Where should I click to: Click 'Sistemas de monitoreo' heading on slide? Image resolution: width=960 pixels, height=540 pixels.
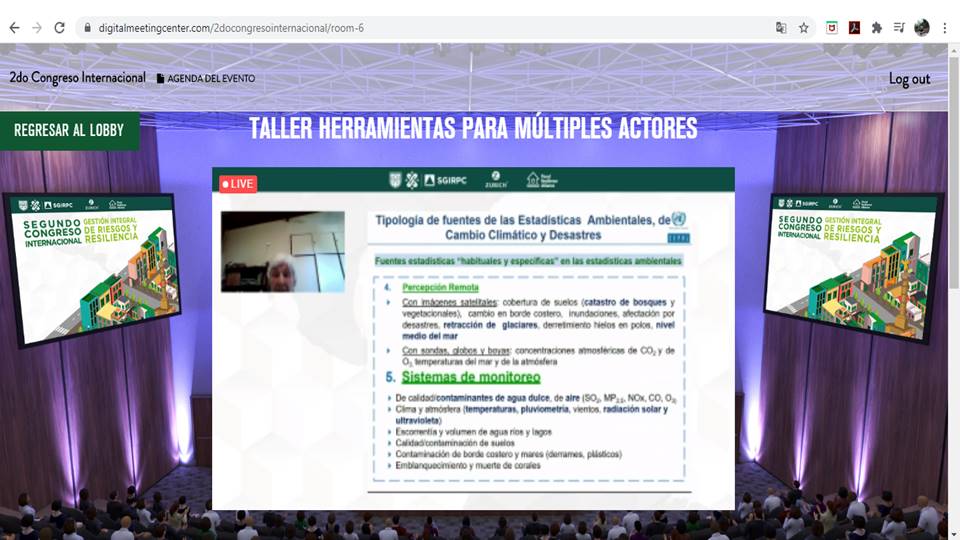tap(471, 377)
